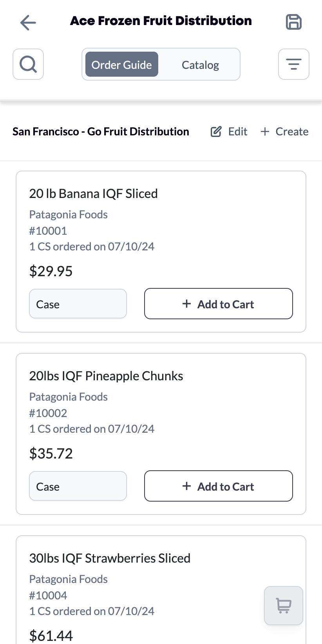Viewport: 322px width, 644px height.
Task: Switch to the Order Guide tab
Action: click(122, 64)
